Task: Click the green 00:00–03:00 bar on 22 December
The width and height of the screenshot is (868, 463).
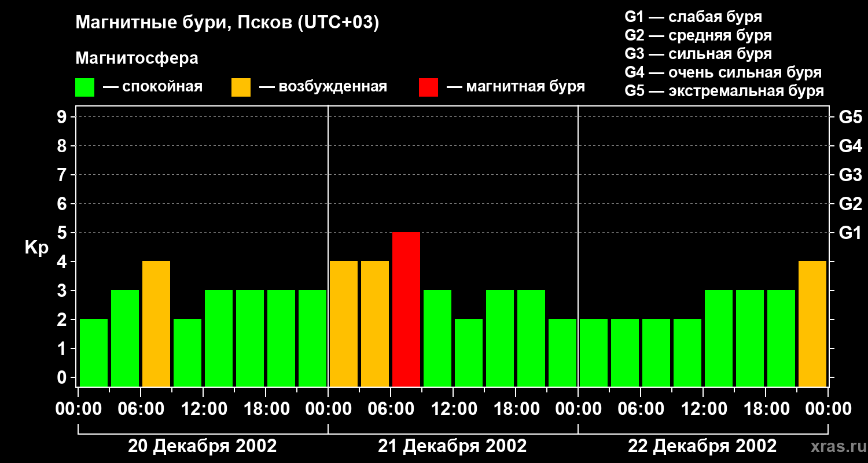Action: [594, 352]
